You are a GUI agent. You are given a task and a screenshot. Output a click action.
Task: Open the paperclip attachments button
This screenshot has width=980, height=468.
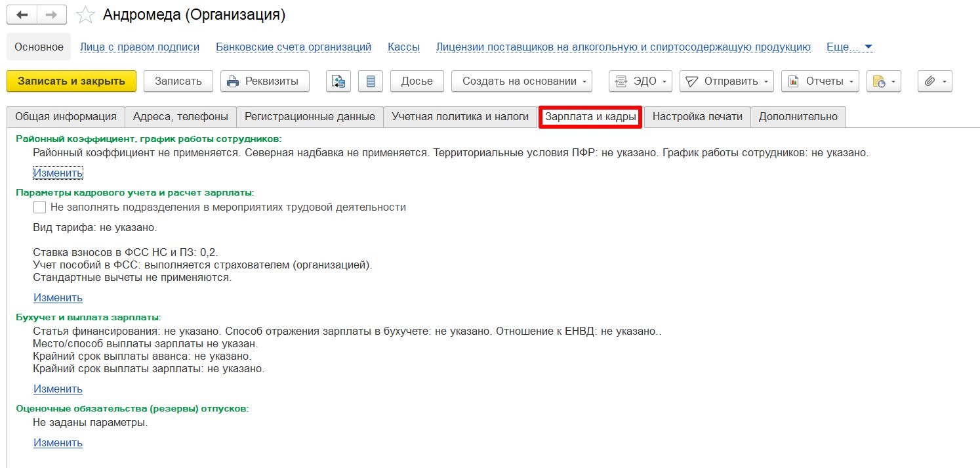click(x=935, y=81)
